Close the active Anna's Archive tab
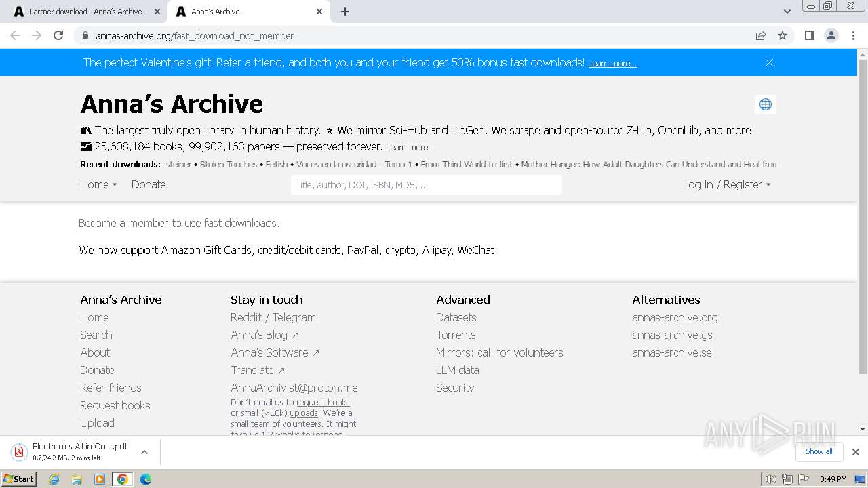868x488 pixels. tap(319, 12)
